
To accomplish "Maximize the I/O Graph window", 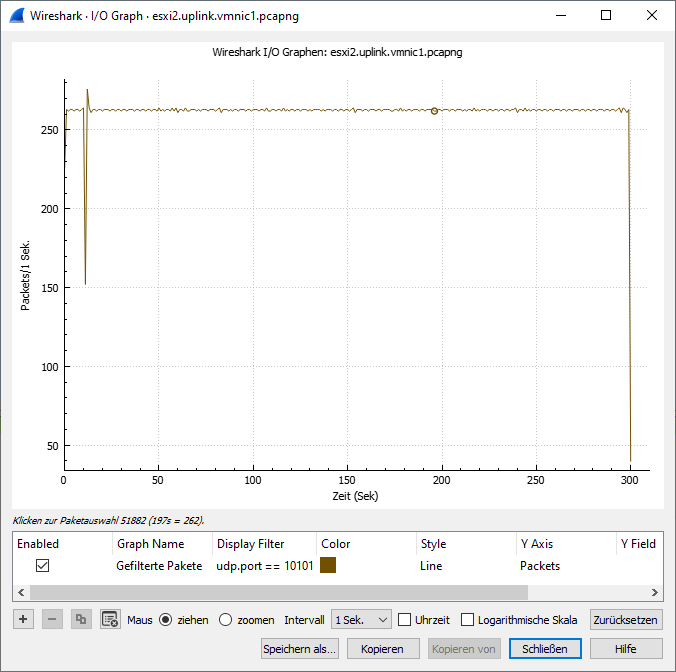I will (606, 16).
